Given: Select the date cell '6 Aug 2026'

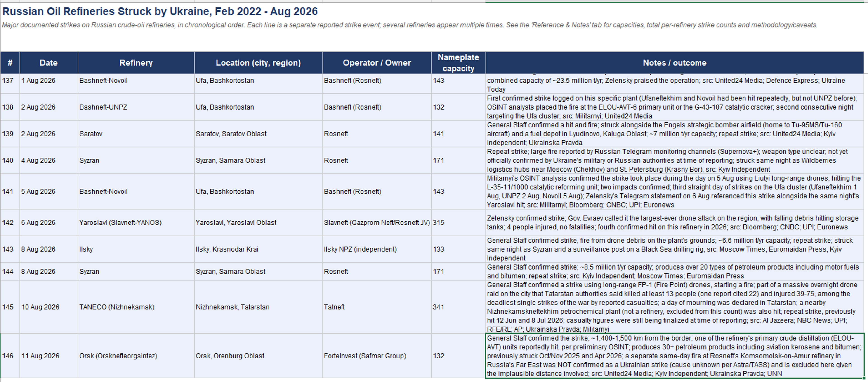Looking at the screenshot, I should 49,223.
